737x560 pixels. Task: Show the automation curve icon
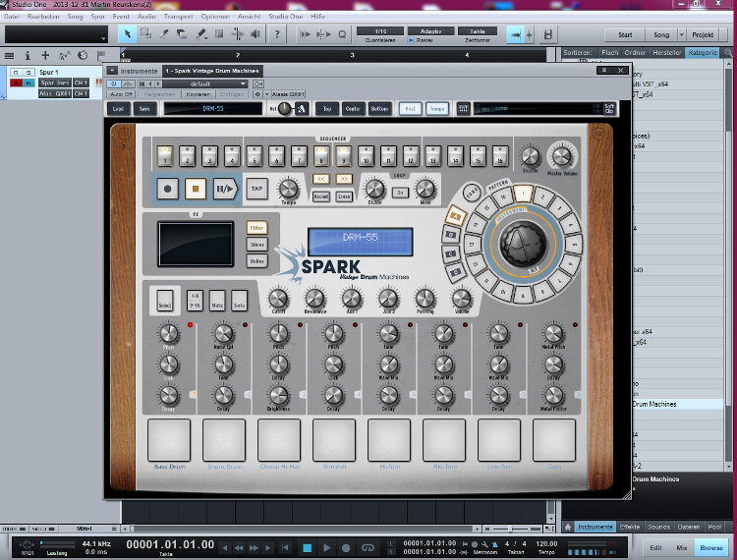point(64,55)
